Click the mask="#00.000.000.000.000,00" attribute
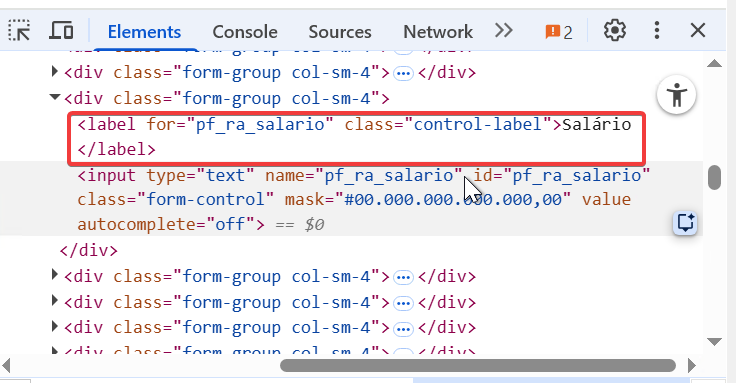This screenshot has width=736, height=383. 428,199
